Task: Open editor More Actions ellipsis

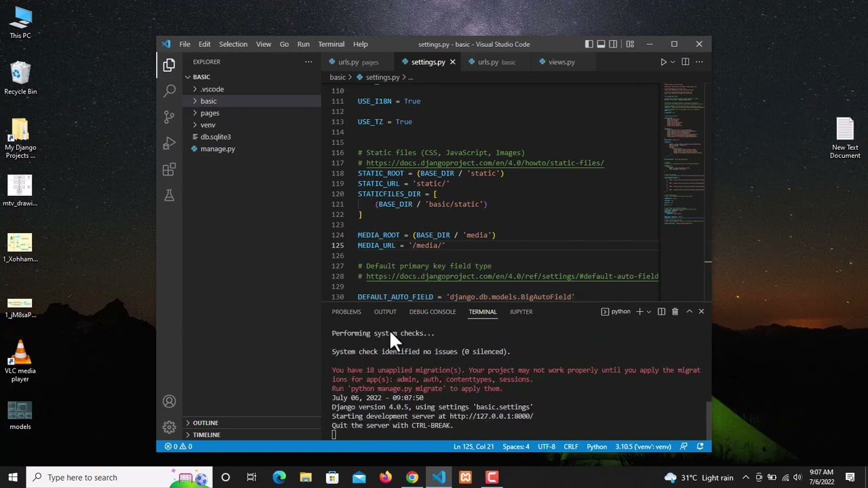Action: pos(699,62)
